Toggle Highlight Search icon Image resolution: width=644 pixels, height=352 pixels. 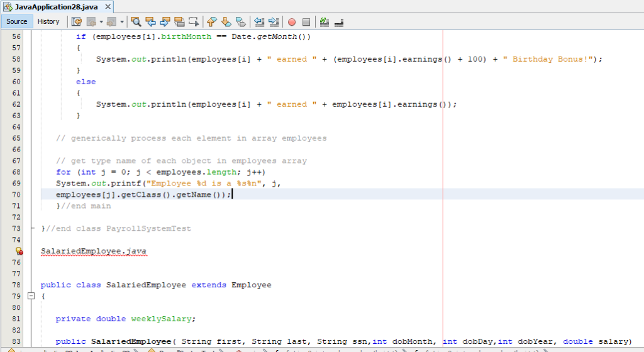click(179, 22)
